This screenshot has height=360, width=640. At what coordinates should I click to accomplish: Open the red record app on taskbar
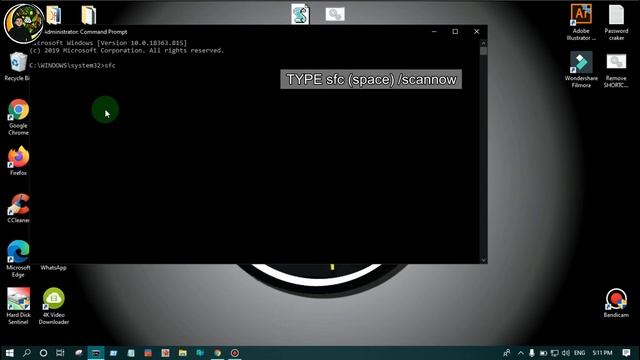pos(235,353)
